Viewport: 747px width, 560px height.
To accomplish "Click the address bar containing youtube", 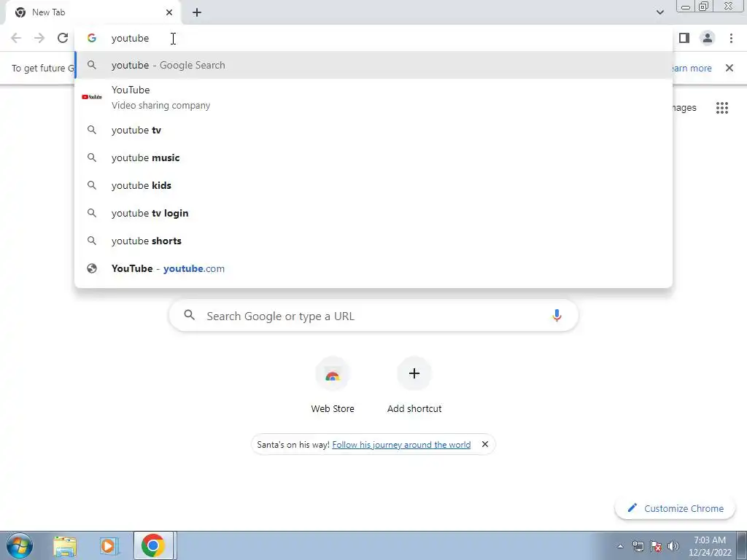I will (x=373, y=38).
